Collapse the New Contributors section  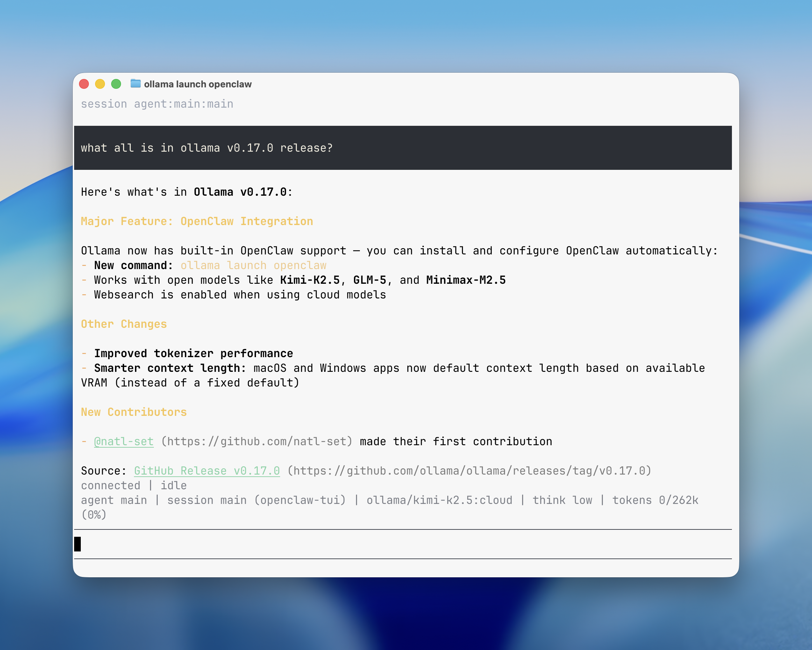coord(134,412)
